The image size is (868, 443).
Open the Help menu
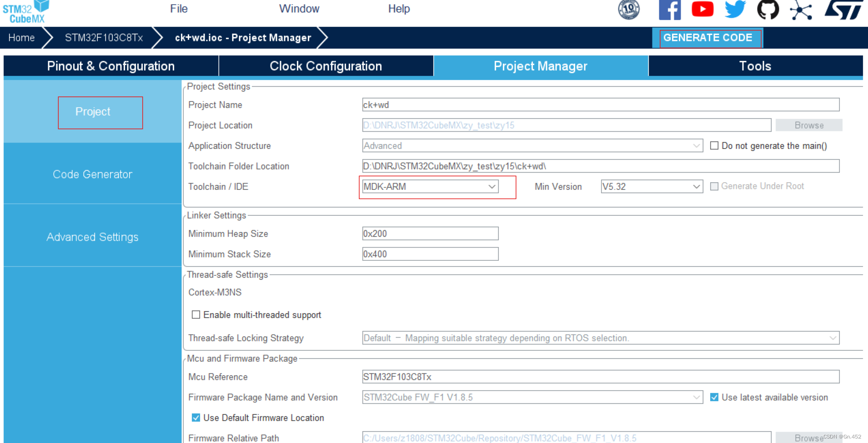click(399, 9)
